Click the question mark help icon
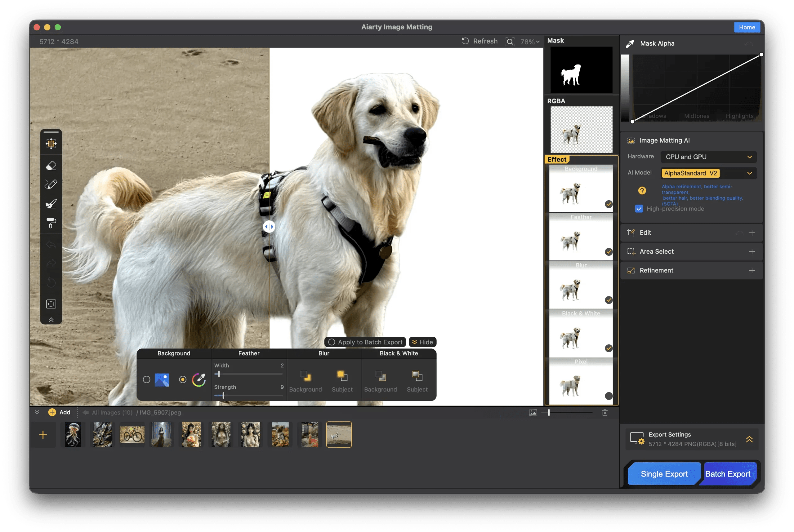The image size is (794, 532). tap(642, 190)
